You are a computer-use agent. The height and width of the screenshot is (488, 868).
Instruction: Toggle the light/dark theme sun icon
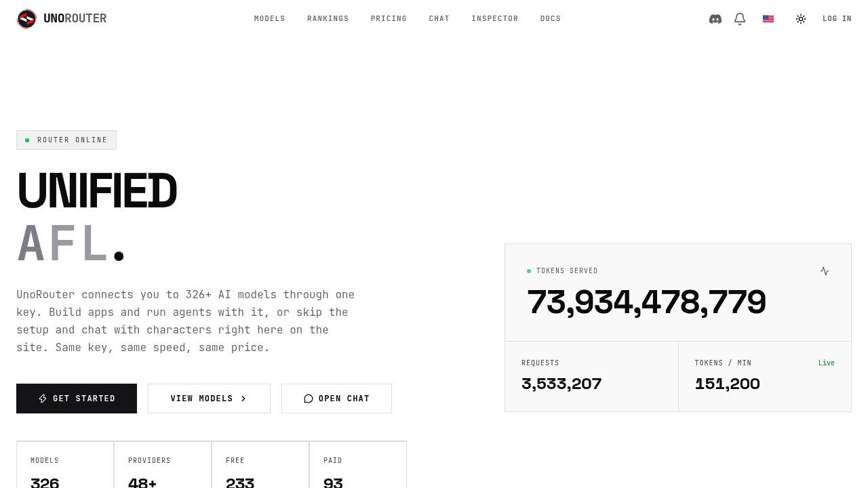pyautogui.click(x=801, y=19)
